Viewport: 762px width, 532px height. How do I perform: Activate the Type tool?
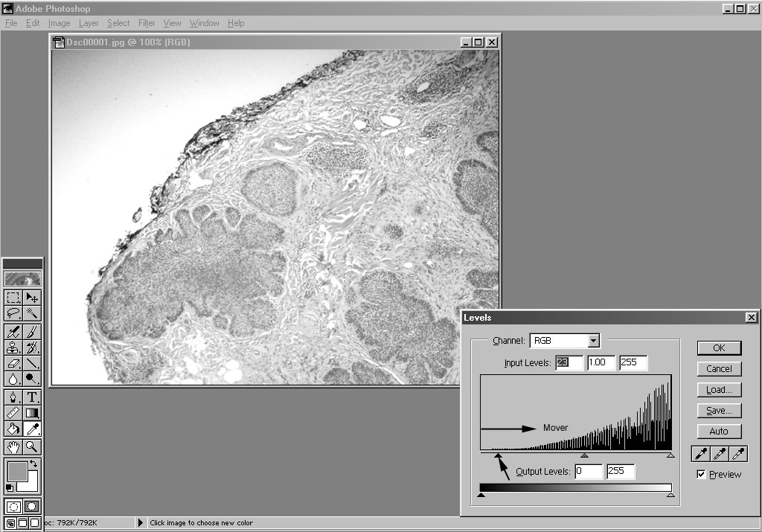coord(32,397)
